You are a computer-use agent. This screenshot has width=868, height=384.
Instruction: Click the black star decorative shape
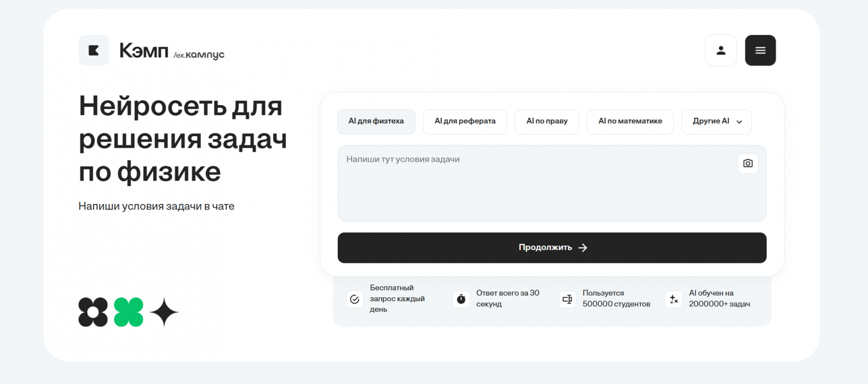click(x=164, y=312)
